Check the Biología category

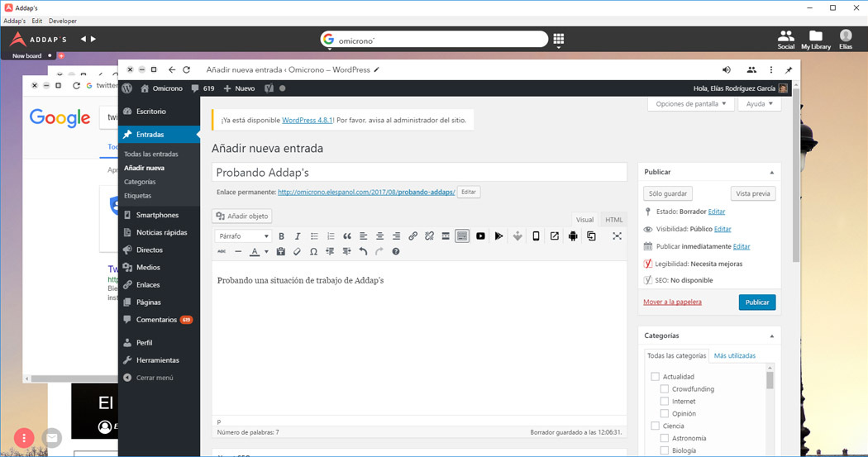[665, 450]
